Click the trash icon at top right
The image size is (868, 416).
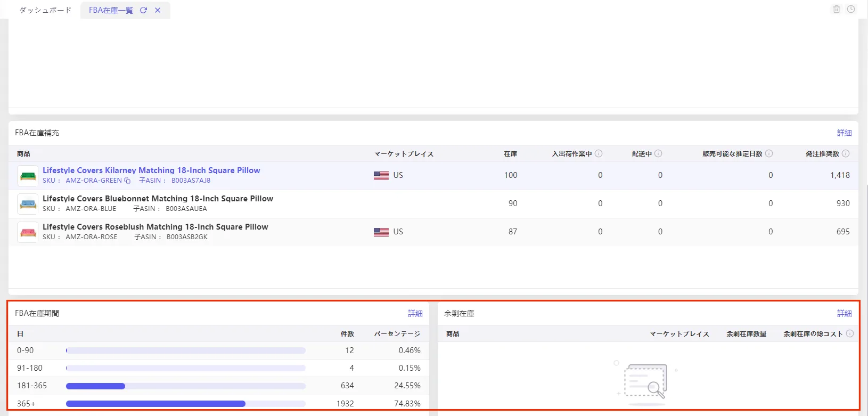coord(837,9)
